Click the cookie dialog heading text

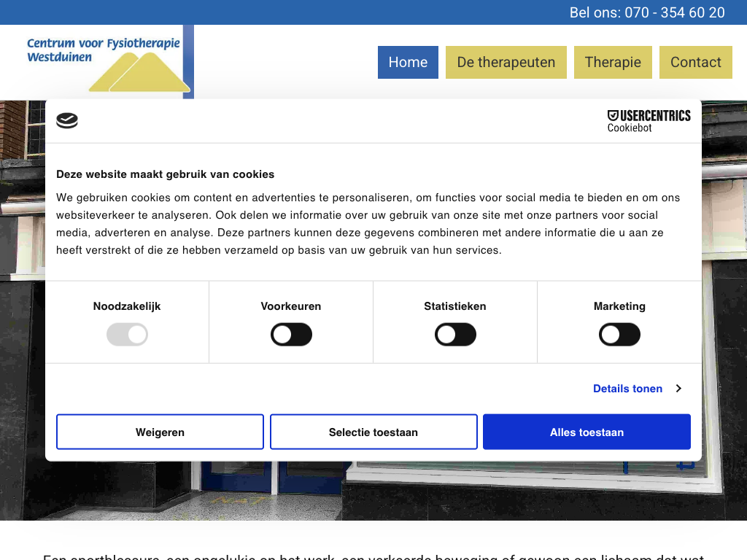[x=166, y=174]
